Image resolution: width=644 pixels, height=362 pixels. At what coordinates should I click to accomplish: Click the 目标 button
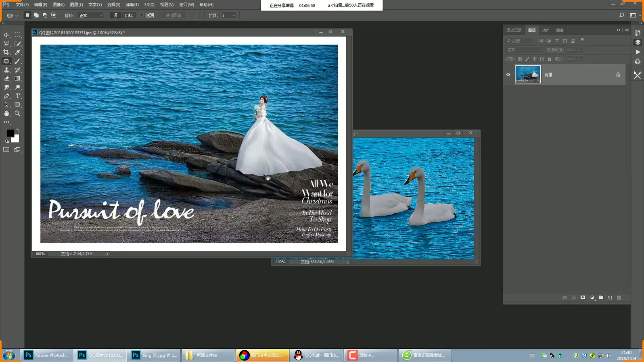click(x=129, y=15)
